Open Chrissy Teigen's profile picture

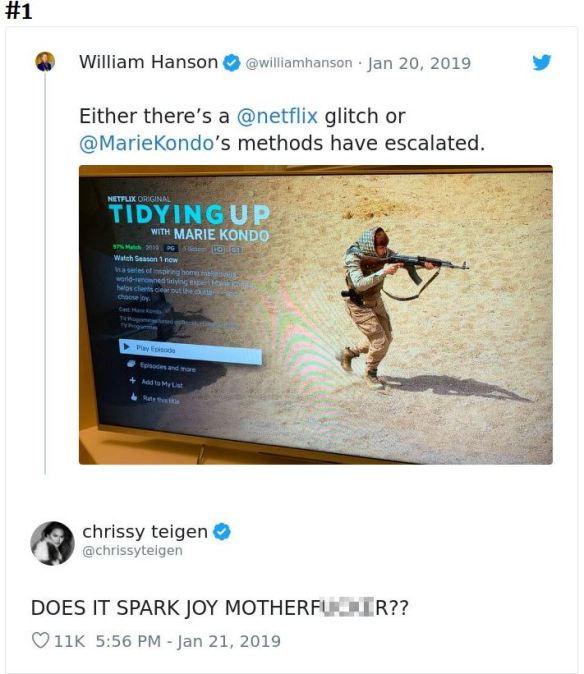pyautogui.click(x=52, y=543)
